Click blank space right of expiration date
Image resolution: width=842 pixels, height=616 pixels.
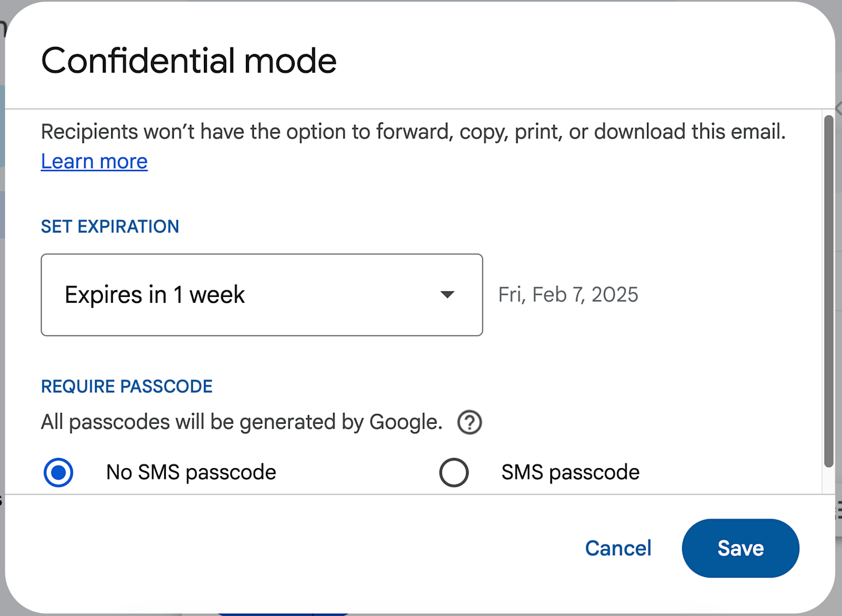click(x=728, y=294)
